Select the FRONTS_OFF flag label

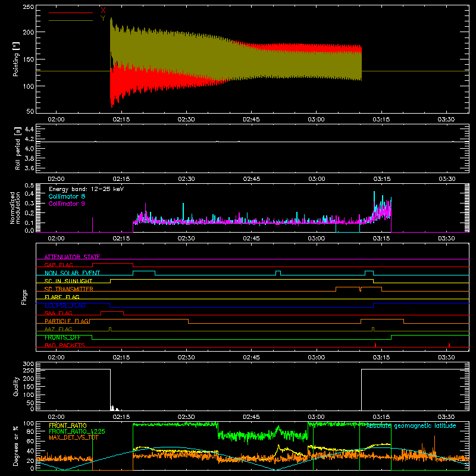pos(62,337)
